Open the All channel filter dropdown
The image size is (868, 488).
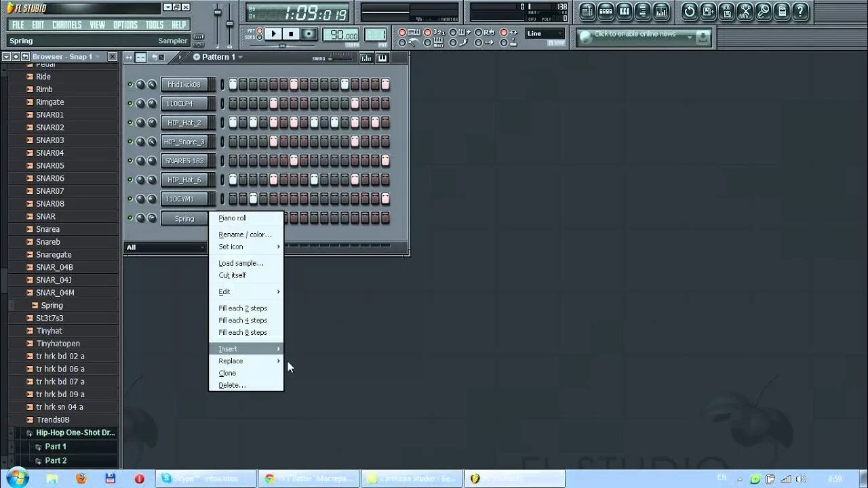pos(165,247)
